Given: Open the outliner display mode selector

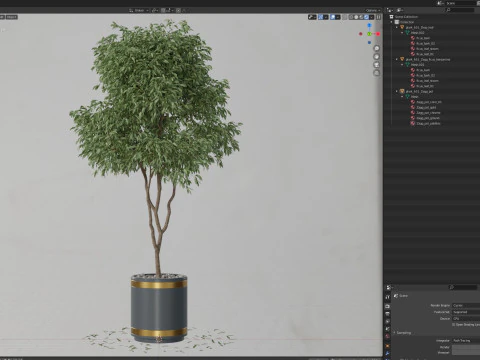Looking at the screenshot, I should (x=400, y=10).
